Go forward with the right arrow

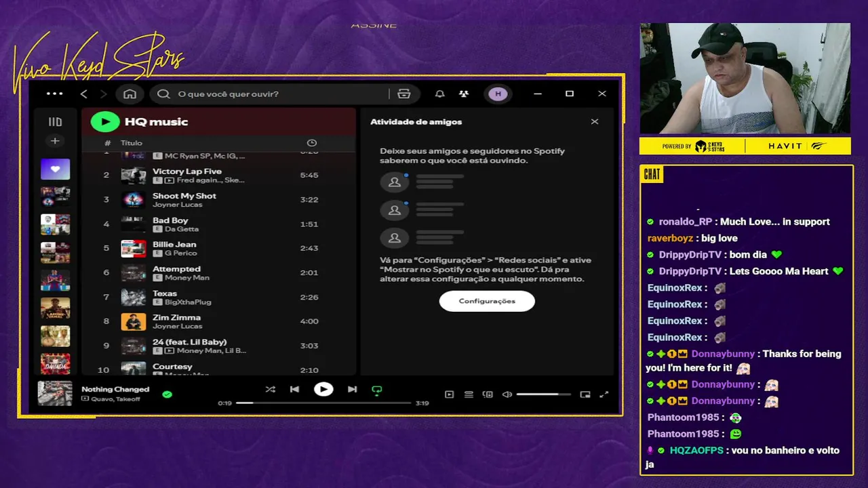click(x=104, y=94)
